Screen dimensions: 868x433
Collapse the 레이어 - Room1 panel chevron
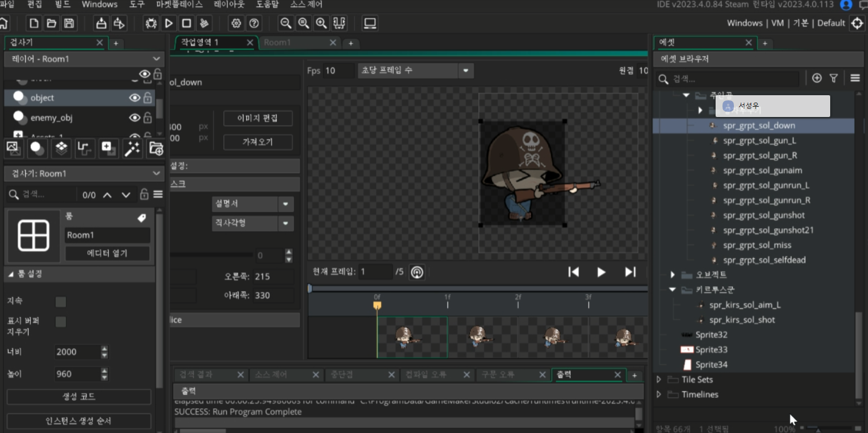pyautogui.click(x=156, y=58)
